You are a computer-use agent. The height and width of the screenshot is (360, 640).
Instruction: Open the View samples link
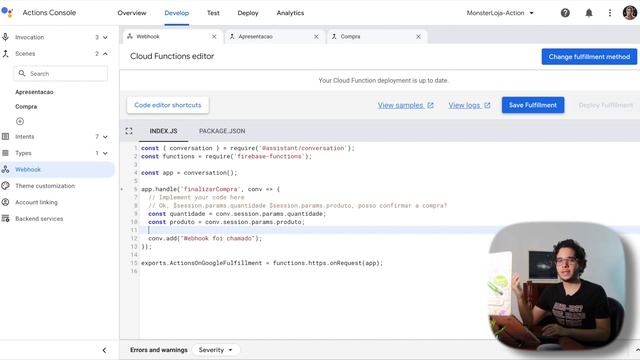pyautogui.click(x=400, y=105)
